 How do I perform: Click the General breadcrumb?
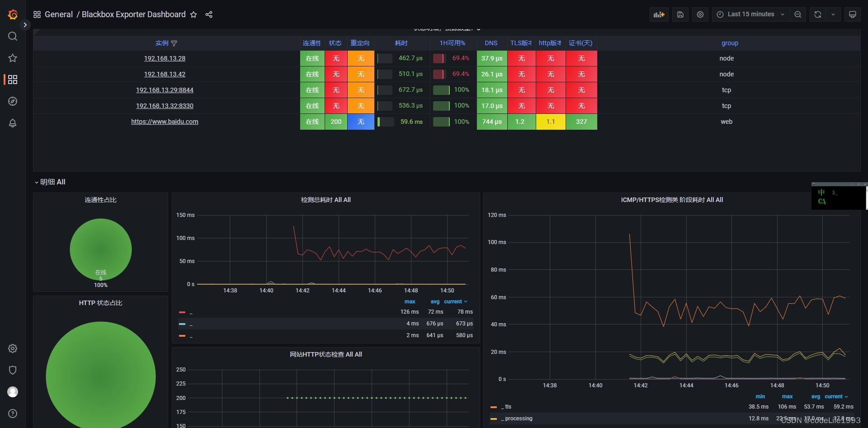click(x=59, y=14)
